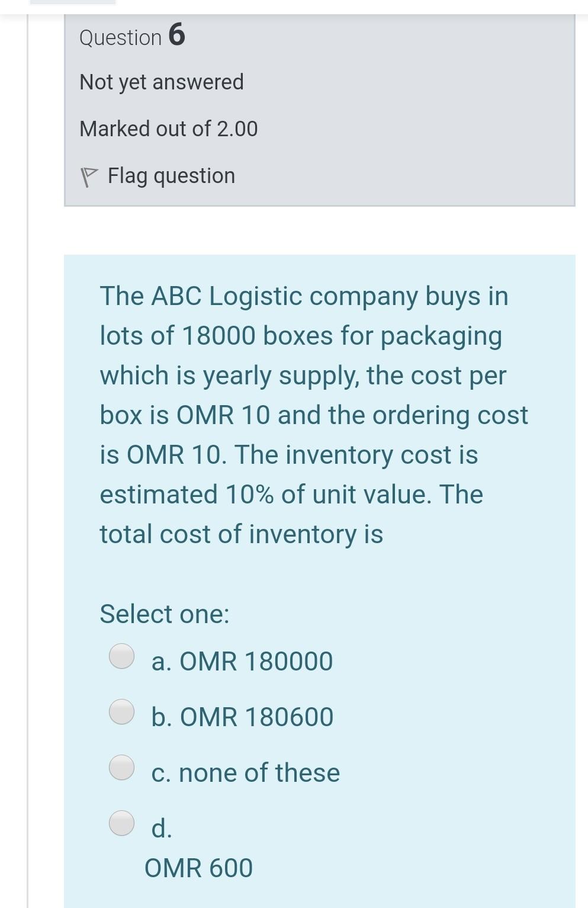Screen dimensions: 588x908
Task: Click the 'Not yet answered' status text
Action: [x=162, y=82]
